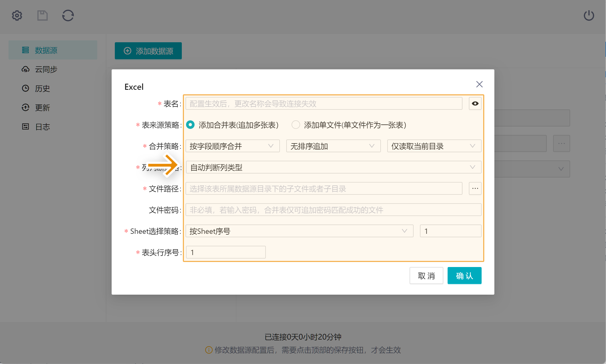Viewport: 606px width, 364px height.
Task: Click the save disk icon
Action: pos(42,15)
